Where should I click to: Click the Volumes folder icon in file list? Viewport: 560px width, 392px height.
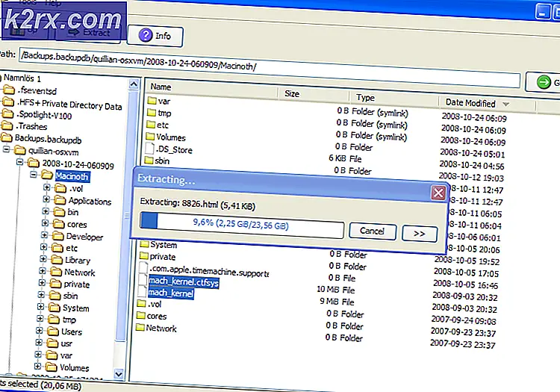pyautogui.click(x=150, y=137)
